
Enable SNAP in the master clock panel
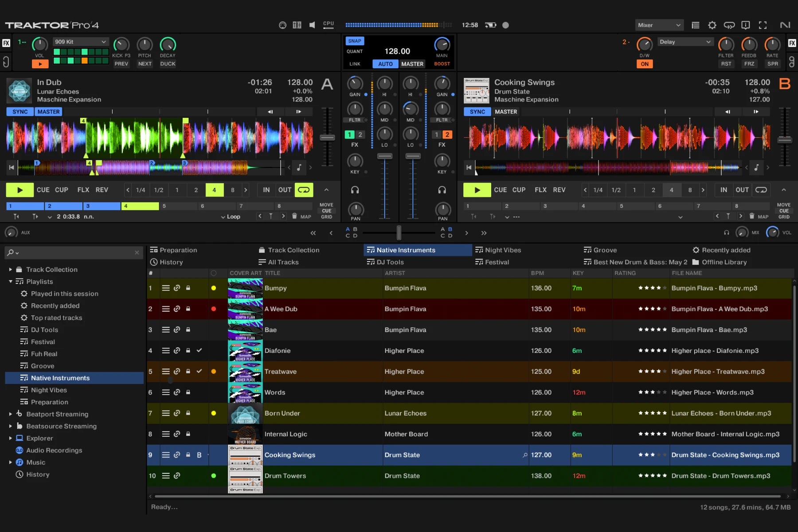355,41
